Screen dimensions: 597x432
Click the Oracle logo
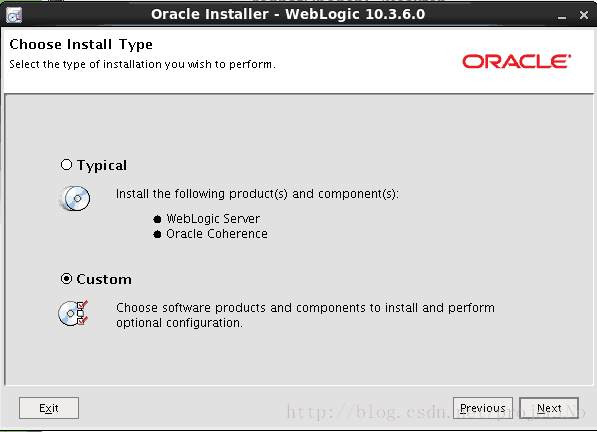pos(516,61)
